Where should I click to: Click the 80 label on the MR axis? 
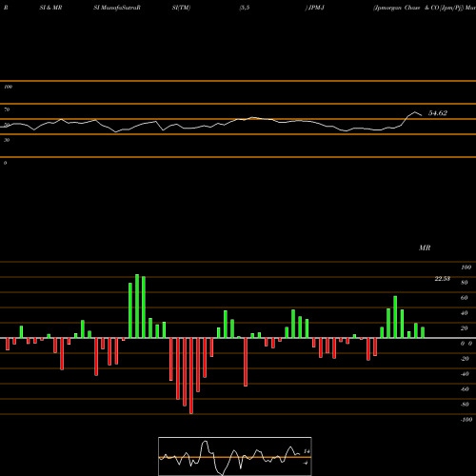[465, 283]
